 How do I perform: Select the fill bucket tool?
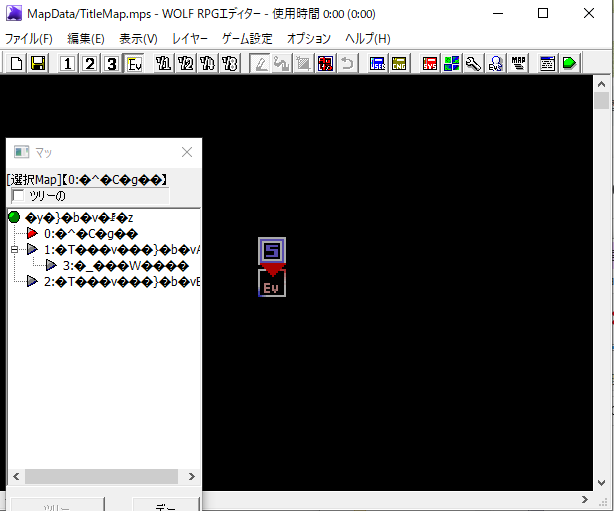(281, 63)
